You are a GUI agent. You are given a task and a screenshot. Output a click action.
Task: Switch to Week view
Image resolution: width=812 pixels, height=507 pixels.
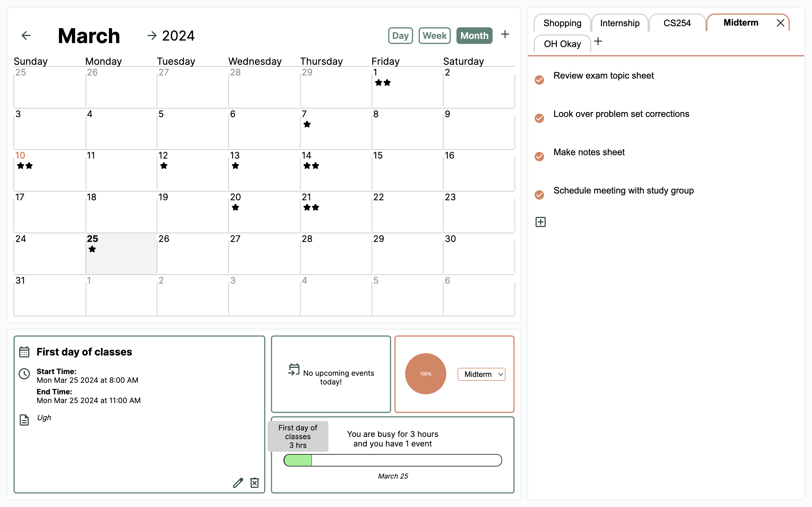point(434,35)
